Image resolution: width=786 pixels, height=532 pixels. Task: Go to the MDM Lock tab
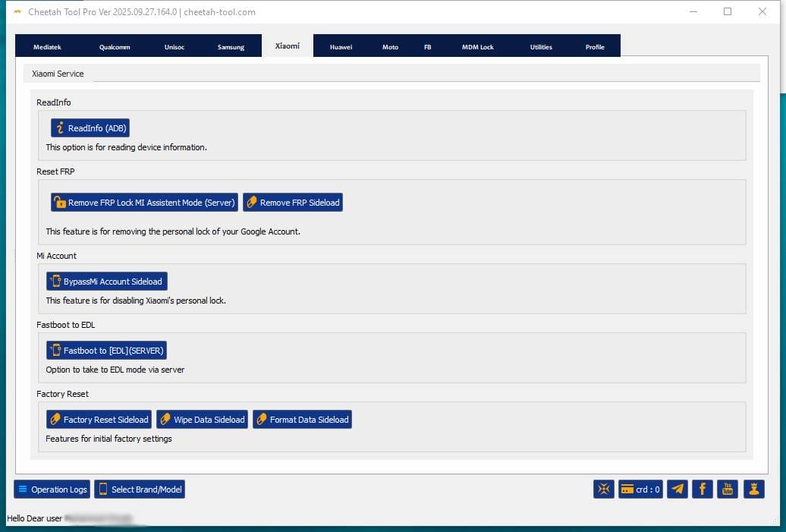(x=477, y=47)
